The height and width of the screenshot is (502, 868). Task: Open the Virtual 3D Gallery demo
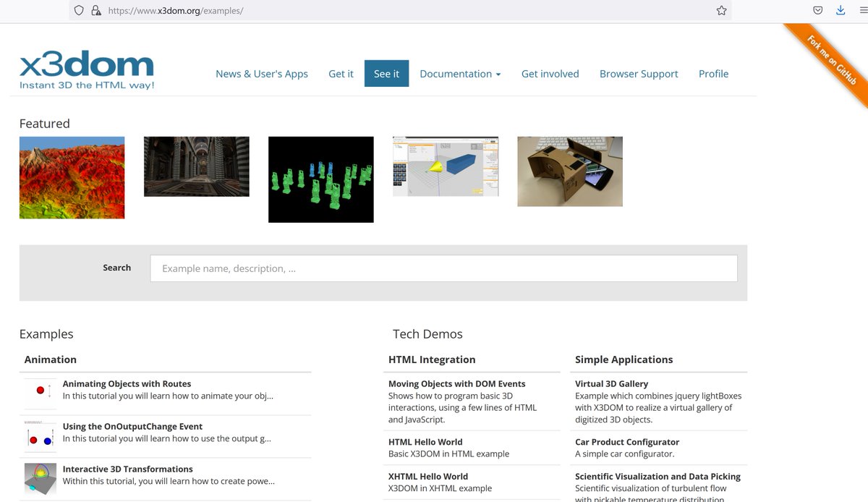coord(611,384)
